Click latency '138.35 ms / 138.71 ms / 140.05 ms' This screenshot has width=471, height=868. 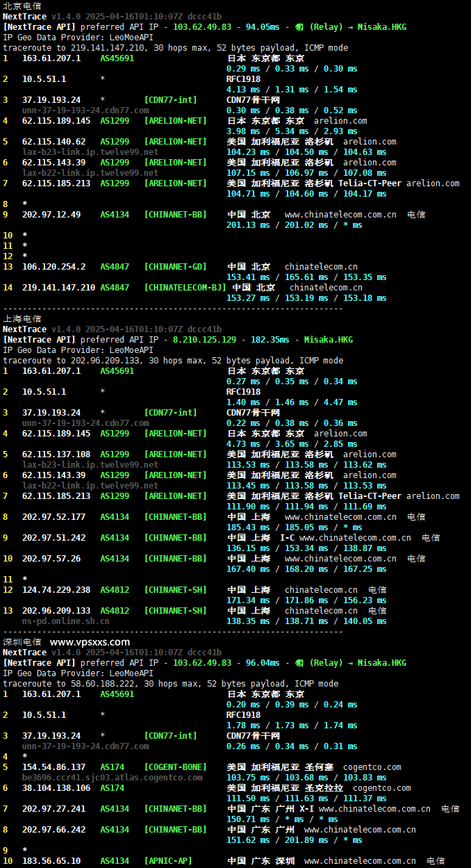click(x=306, y=621)
